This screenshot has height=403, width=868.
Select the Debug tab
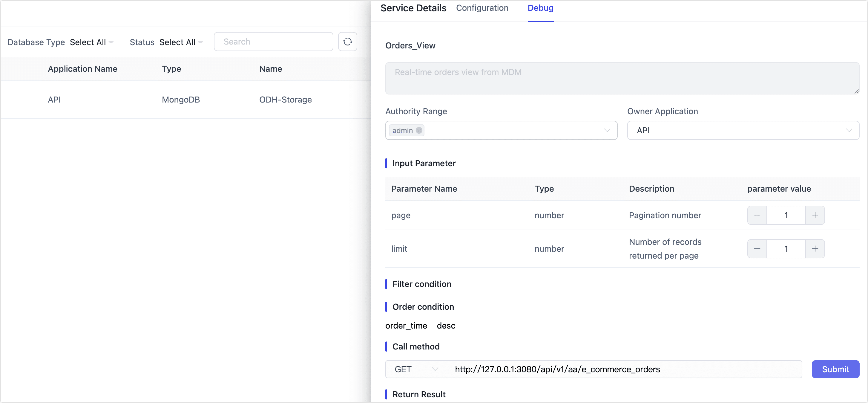coord(540,8)
